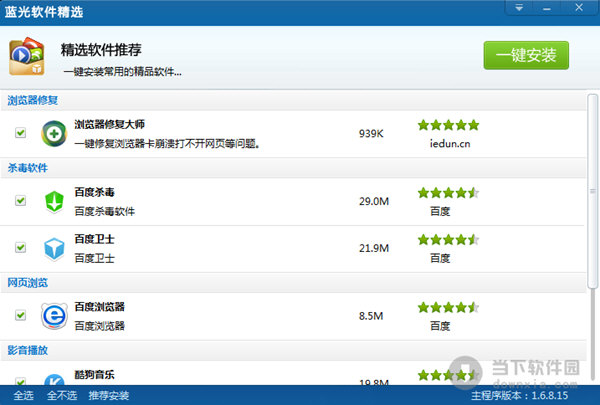600x405 pixels.
Task: Select all via 全选 link
Action: (23, 395)
